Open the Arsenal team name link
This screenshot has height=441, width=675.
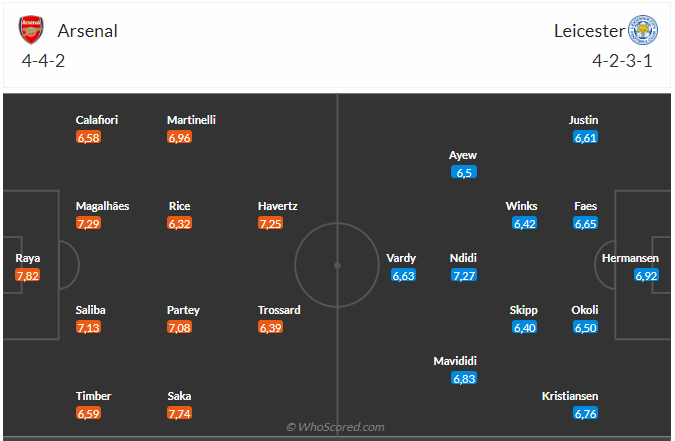[88, 31]
